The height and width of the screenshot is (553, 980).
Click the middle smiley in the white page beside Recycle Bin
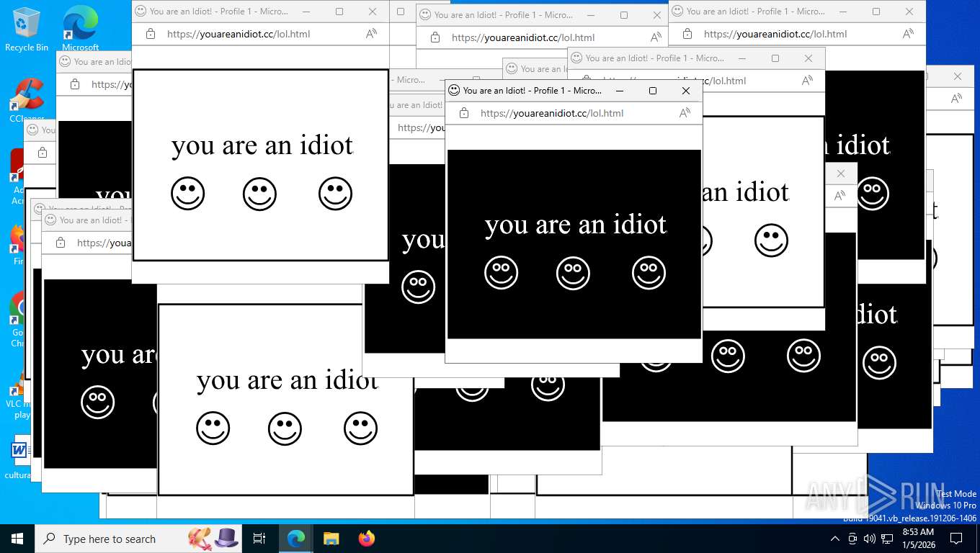(260, 194)
